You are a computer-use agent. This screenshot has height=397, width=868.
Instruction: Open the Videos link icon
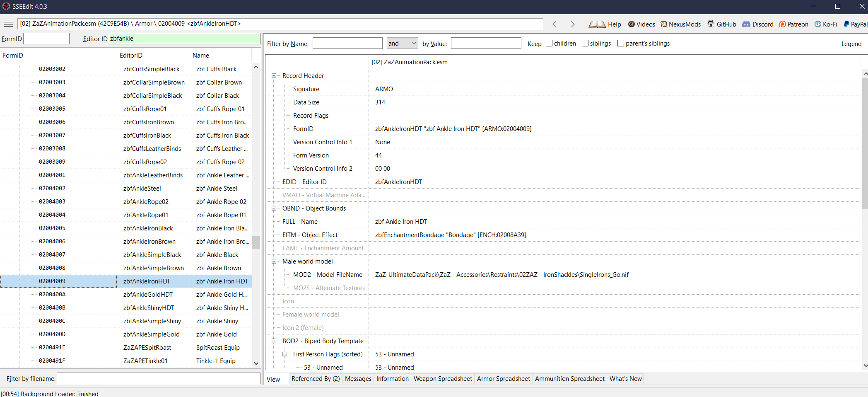tap(632, 24)
